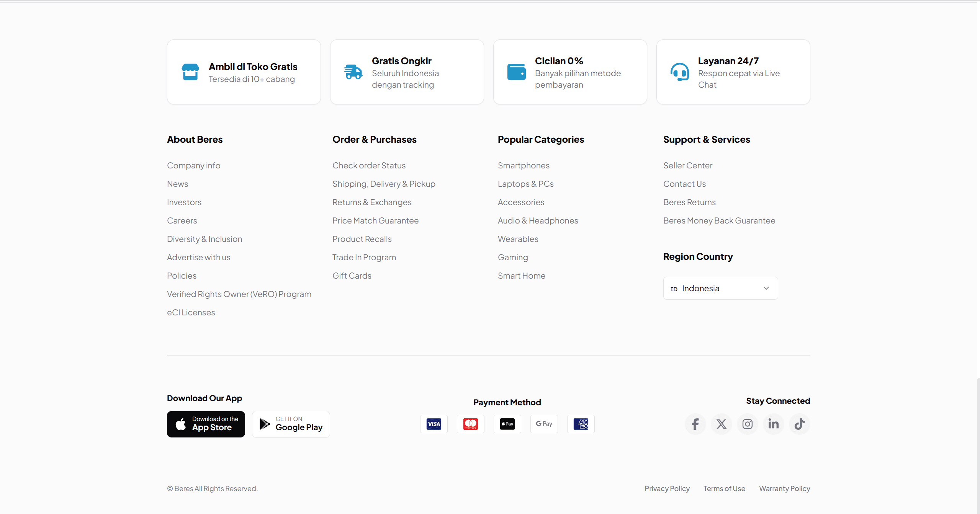Select the Mastercard payment icon
The image size is (980, 514).
click(x=471, y=424)
